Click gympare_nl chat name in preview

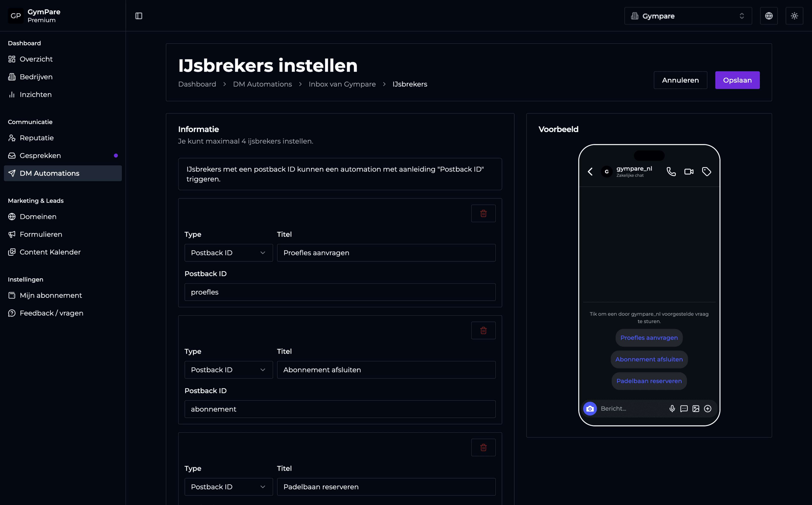[634, 169]
